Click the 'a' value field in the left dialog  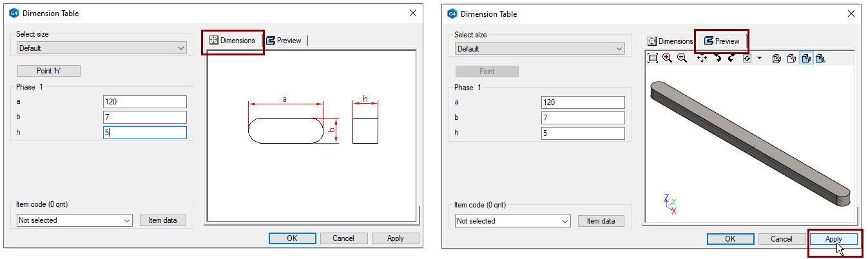[x=144, y=102]
